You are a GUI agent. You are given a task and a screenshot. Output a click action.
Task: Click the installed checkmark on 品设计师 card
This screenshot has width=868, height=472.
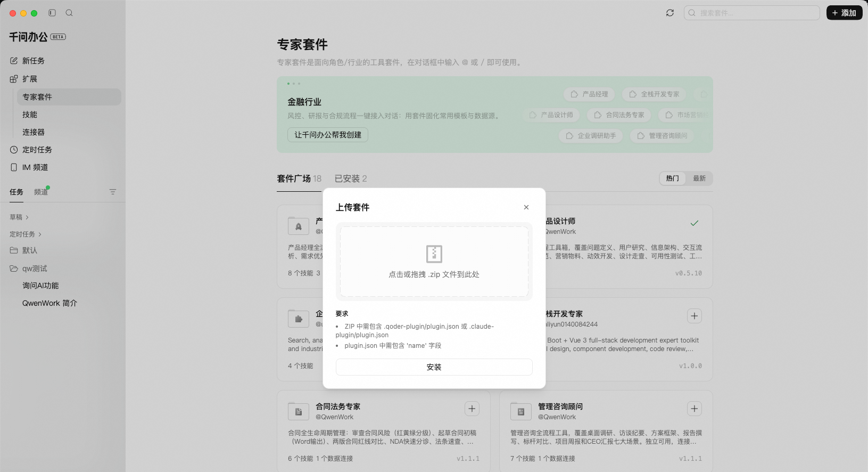pyautogui.click(x=694, y=223)
